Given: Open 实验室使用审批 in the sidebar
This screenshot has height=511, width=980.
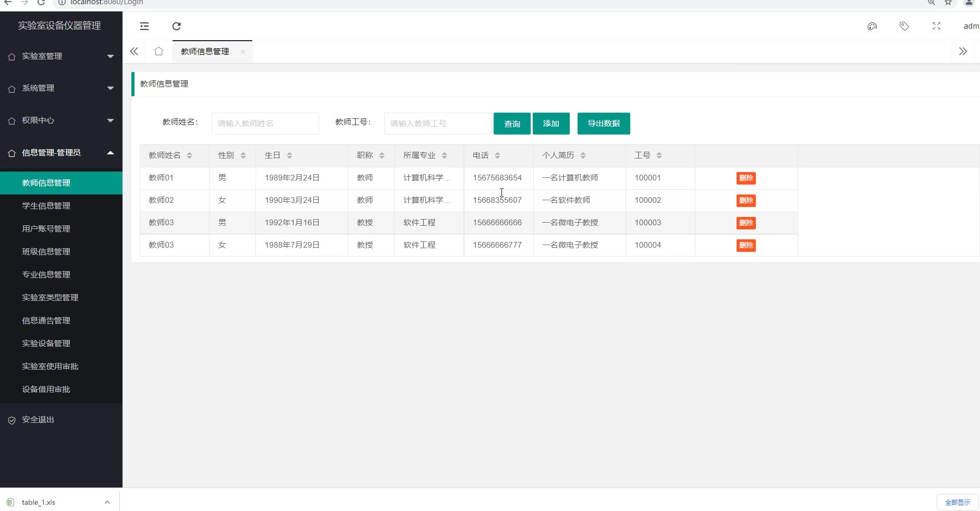Looking at the screenshot, I should pyautogui.click(x=61, y=367).
